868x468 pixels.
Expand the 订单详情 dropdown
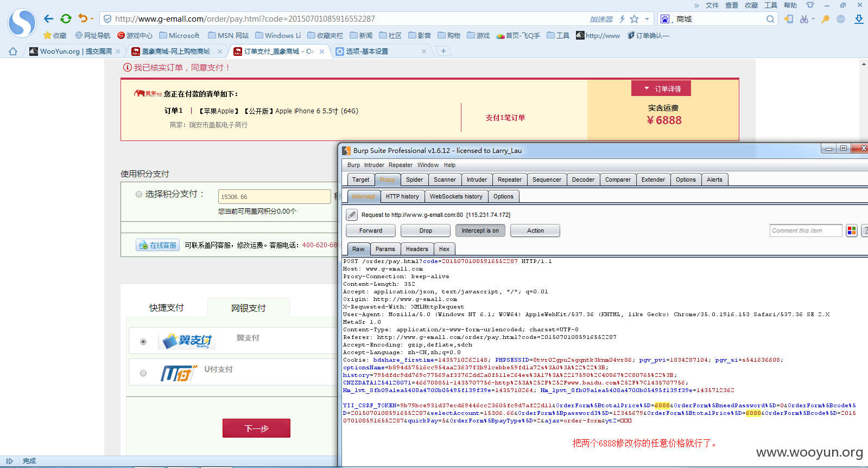[661, 88]
